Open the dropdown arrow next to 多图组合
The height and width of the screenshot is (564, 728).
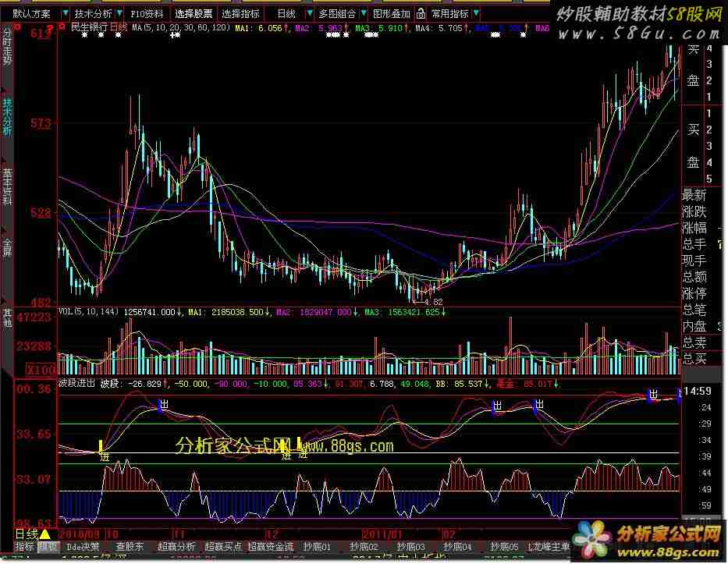364,13
